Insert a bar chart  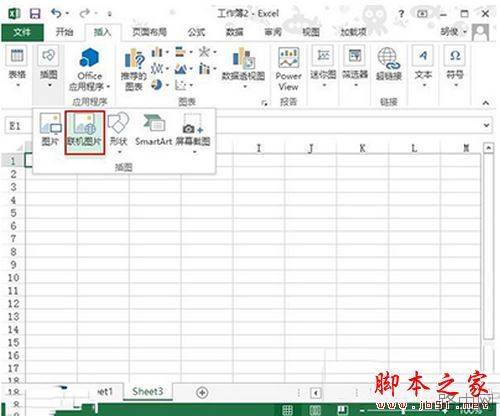[x=184, y=52]
